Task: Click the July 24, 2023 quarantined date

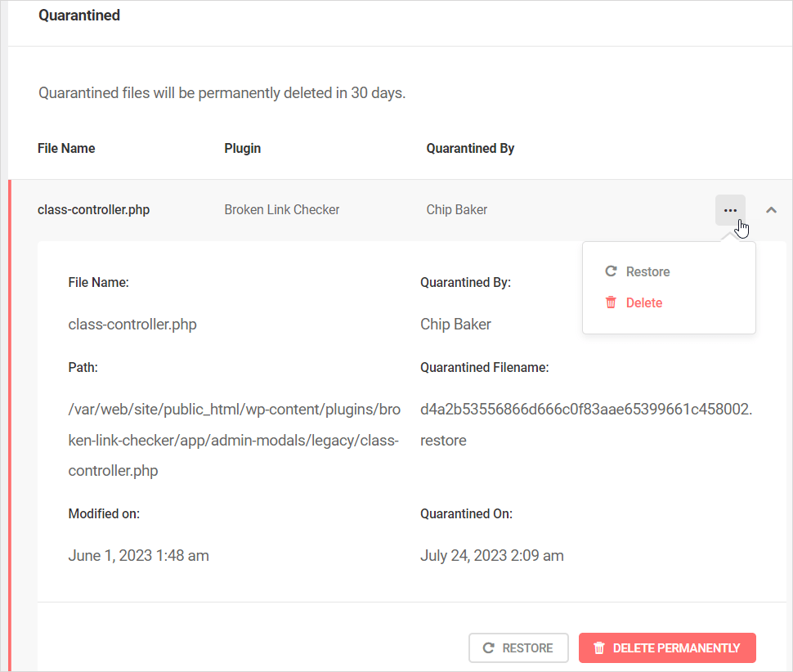Action: coord(492,556)
